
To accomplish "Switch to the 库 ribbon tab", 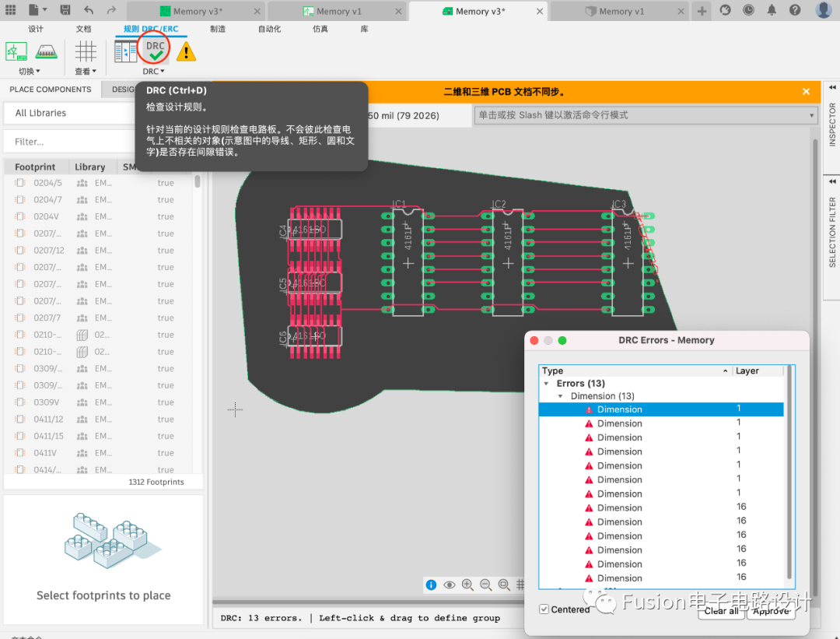I will (364, 29).
